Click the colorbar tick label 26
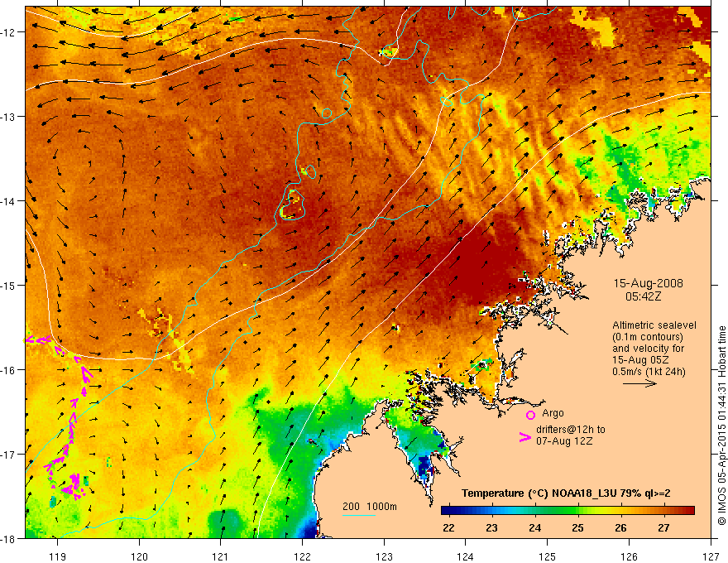 (x=620, y=527)
